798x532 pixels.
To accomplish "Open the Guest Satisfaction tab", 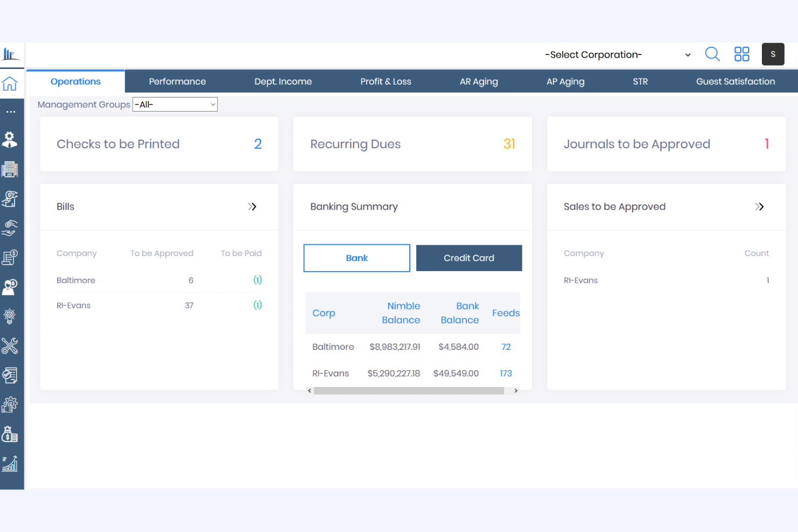I will [x=735, y=81].
